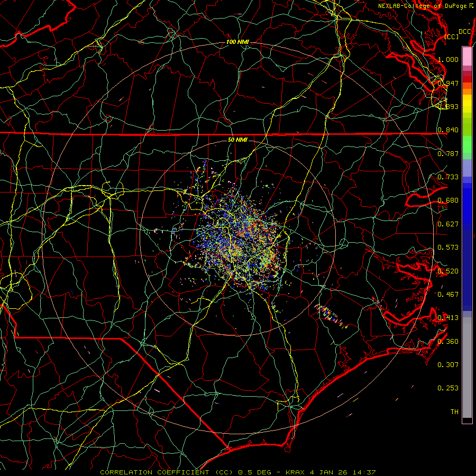Select the 0.307 scale value

point(448,364)
